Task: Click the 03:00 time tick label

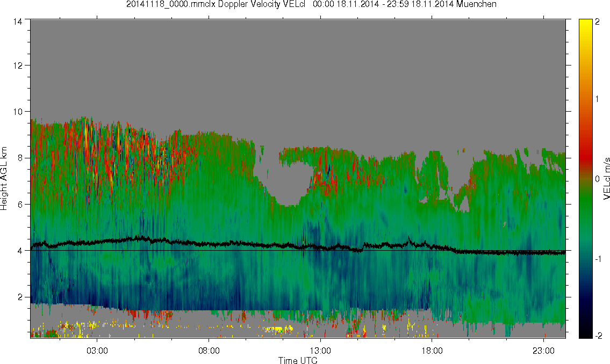Action: point(97,351)
